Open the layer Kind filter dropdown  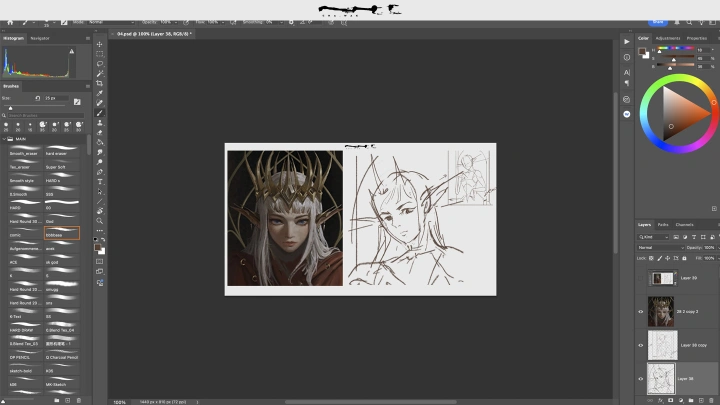point(653,237)
